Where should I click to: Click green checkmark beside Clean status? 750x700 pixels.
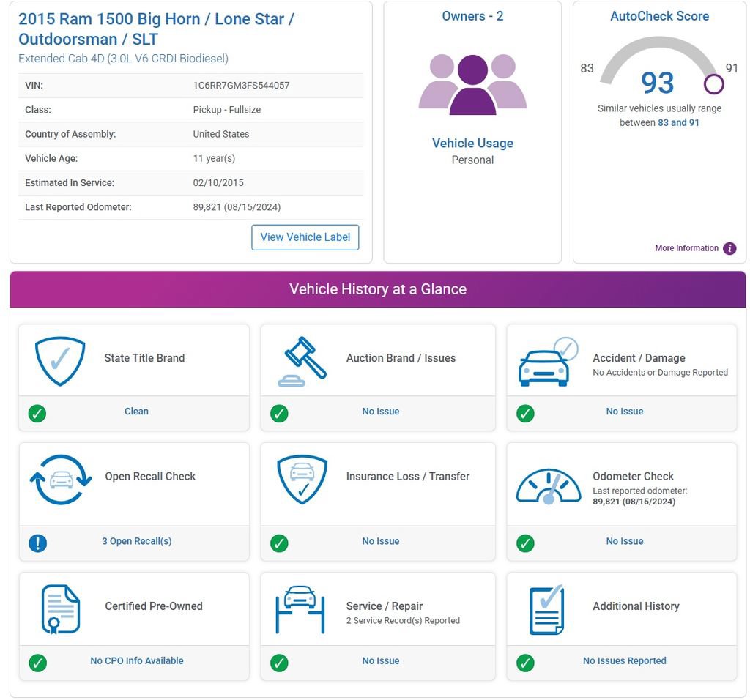[x=37, y=414]
